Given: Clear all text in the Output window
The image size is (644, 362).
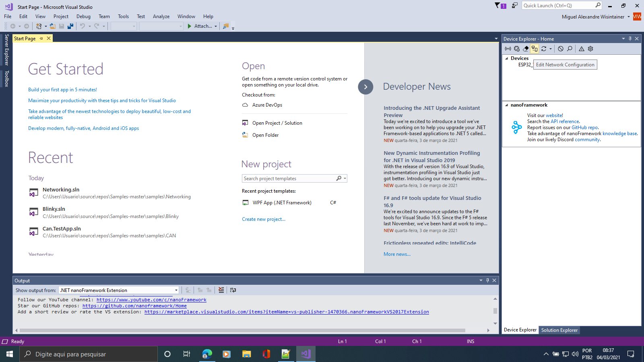Looking at the screenshot, I should point(221,290).
